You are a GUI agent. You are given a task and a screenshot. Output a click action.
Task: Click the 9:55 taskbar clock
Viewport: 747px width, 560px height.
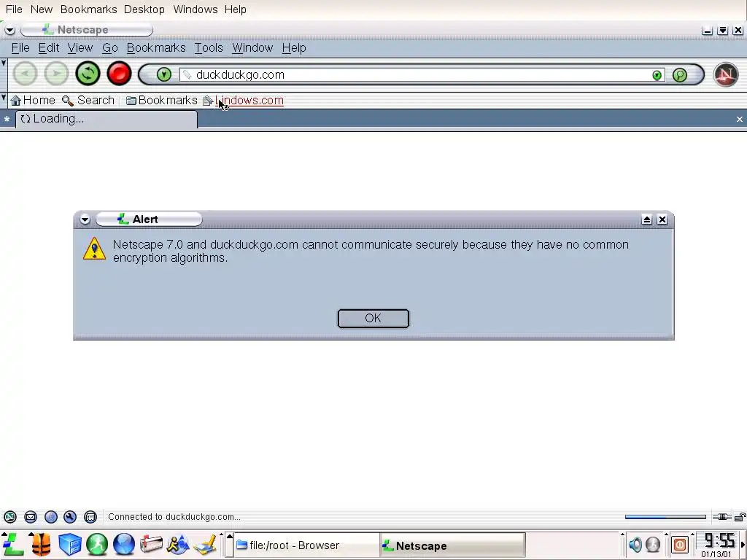tap(719, 541)
